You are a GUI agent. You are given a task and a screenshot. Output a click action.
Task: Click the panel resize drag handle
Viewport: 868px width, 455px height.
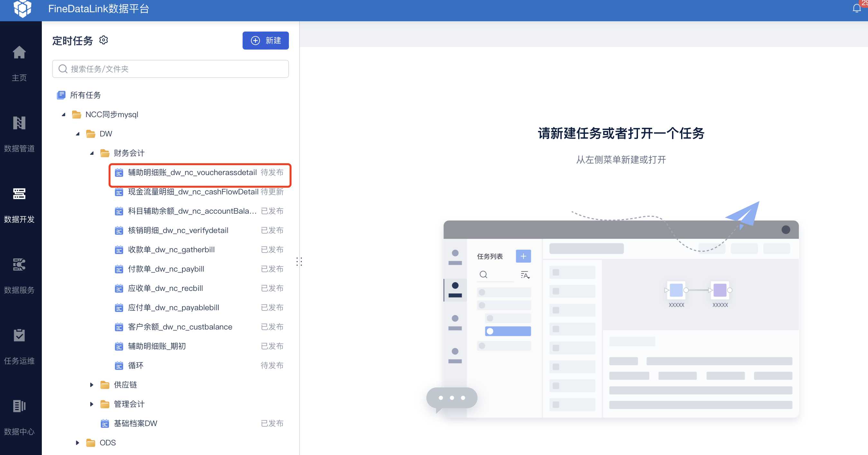(x=299, y=262)
